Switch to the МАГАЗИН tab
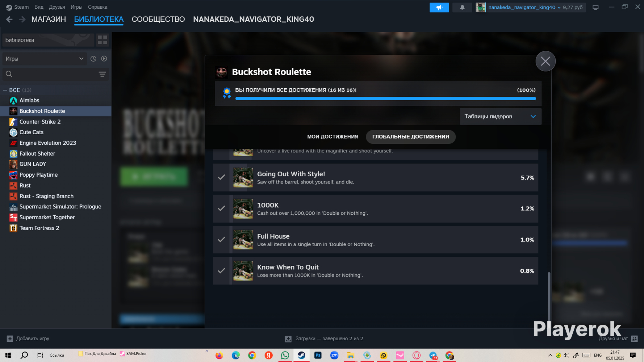The width and height of the screenshot is (644, 362). (x=49, y=19)
